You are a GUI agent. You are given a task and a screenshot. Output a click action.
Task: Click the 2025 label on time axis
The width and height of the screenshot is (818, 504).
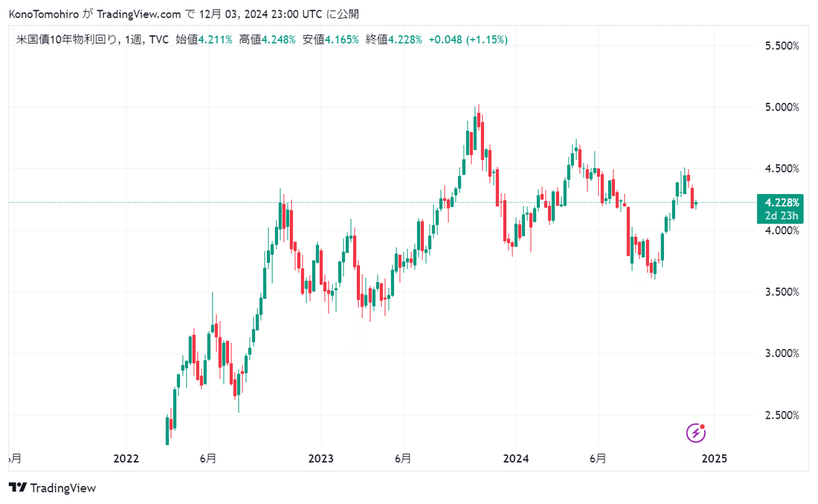click(714, 458)
